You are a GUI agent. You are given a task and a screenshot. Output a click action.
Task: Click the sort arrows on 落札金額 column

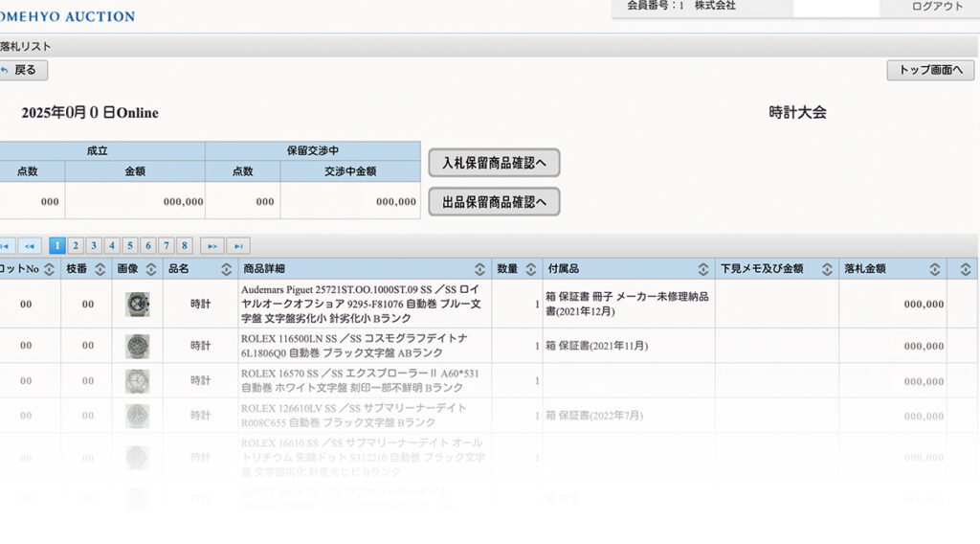[x=935, y=269]
